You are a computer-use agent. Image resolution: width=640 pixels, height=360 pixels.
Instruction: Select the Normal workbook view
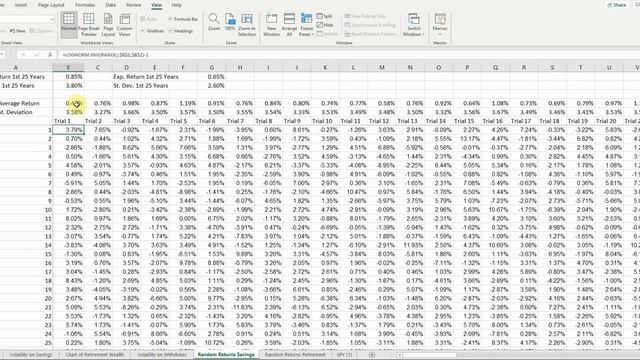(x=69, y=24)
